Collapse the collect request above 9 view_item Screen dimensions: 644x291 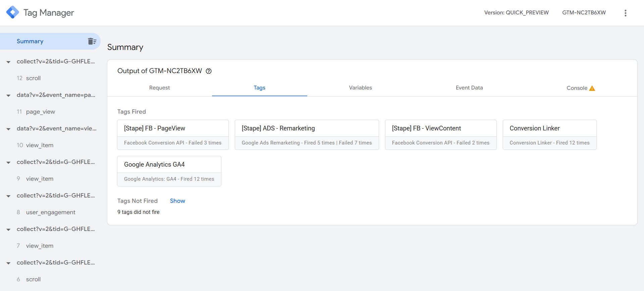(x=8, y=162)
